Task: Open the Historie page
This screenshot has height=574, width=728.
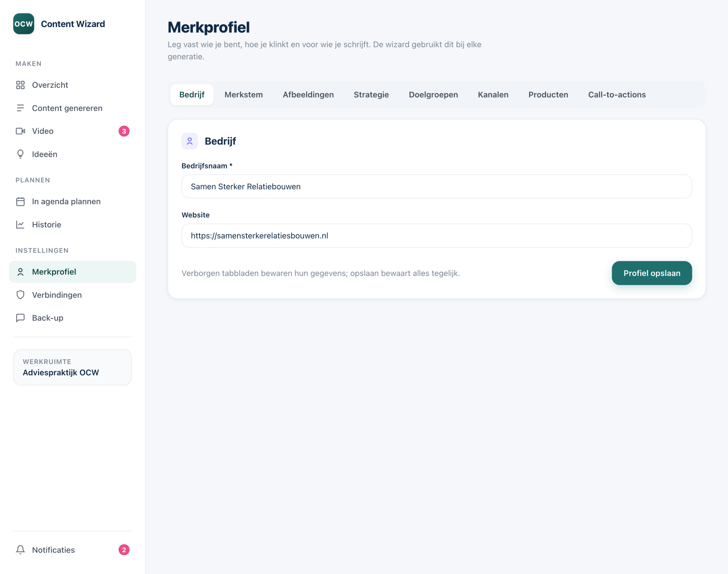Action: 73,225
